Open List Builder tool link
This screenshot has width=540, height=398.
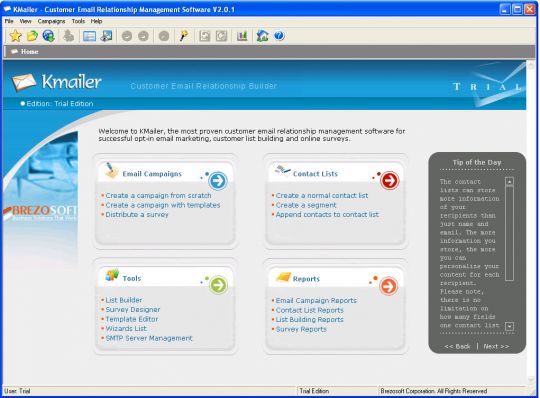tap(124, 300)
